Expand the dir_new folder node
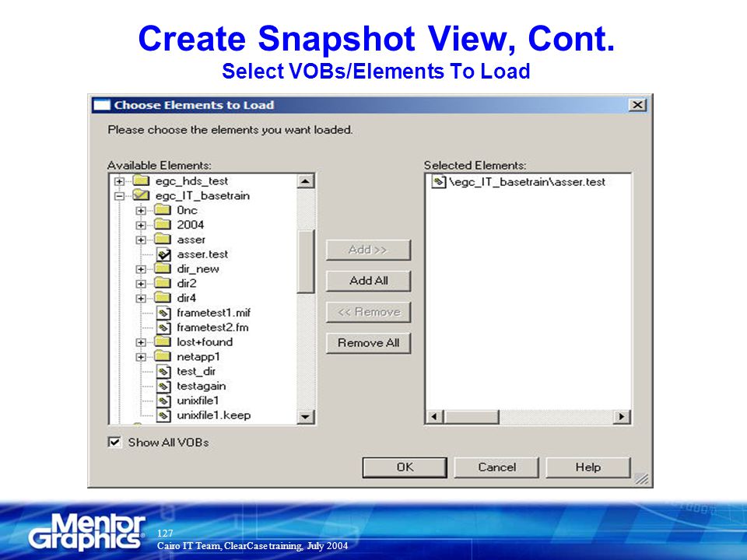The height and width of the screenshot is (560, 747). coord(141,269)
